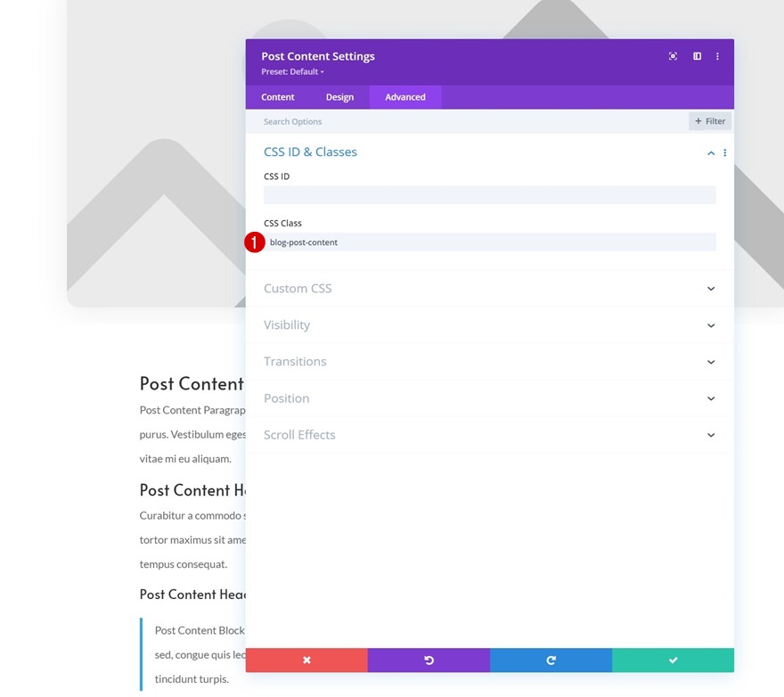The height and width of the screenshot is (697, 784).
Task: Switch to the Content tab
Action: pyautogui.click(x=277, y=97)
